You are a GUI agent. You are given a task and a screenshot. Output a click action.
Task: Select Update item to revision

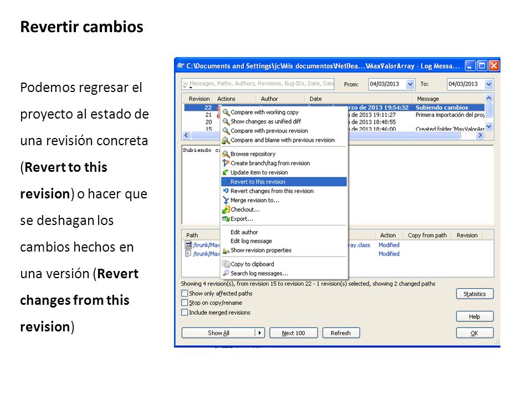(x=284, y=172)
